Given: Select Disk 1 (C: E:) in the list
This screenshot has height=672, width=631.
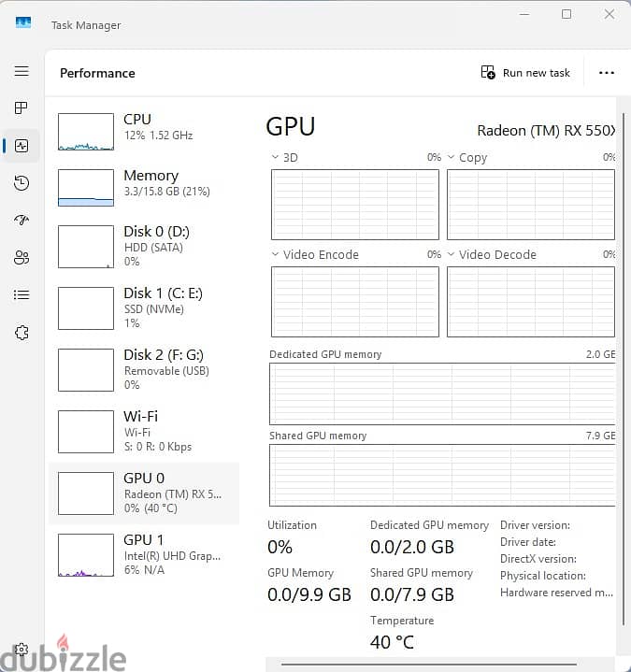Looking at the screenshot, I should coord(144,308).
